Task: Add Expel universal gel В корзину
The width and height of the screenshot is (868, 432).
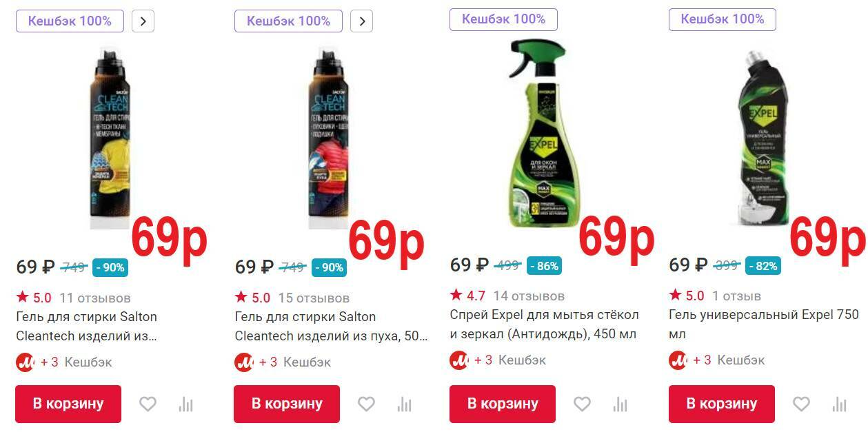Action: [x=722, y=404]
